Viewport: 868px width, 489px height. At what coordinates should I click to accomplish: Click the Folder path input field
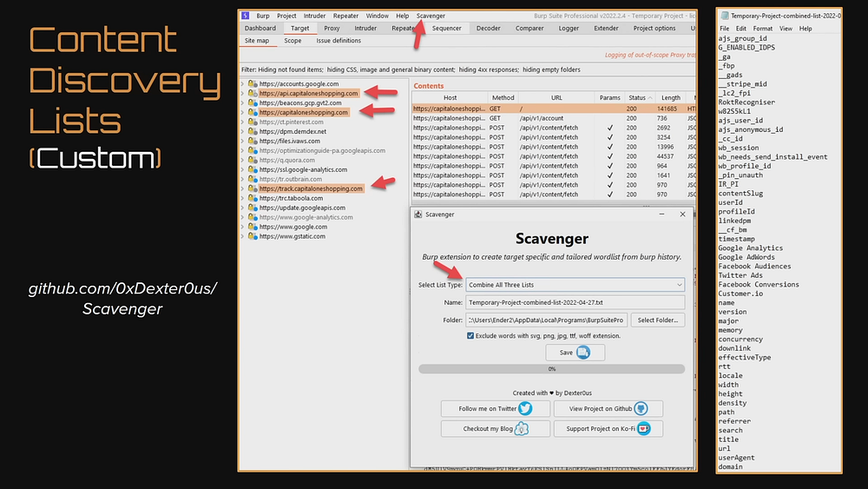(x=546, y=320)
